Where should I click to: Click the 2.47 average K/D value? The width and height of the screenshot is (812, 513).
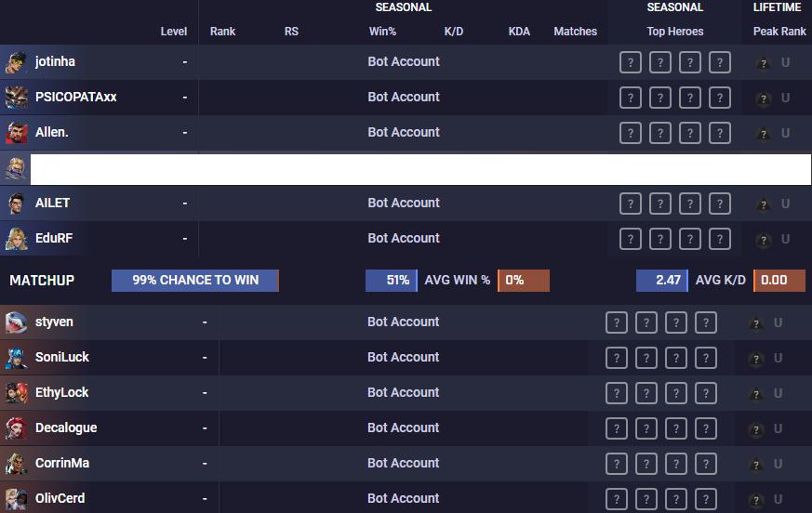(x=662, y=281)
